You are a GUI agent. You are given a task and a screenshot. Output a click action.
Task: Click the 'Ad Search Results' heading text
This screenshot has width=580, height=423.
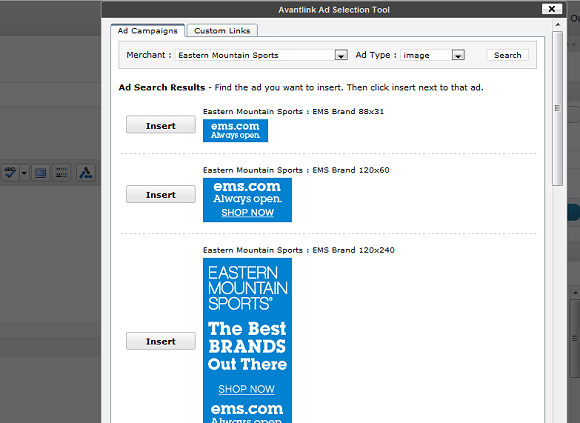click(162, 88)
